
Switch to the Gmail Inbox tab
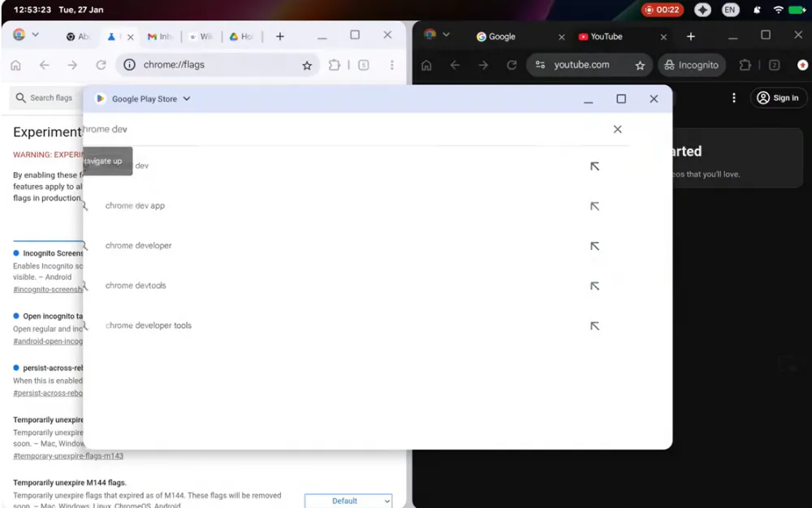159,37
